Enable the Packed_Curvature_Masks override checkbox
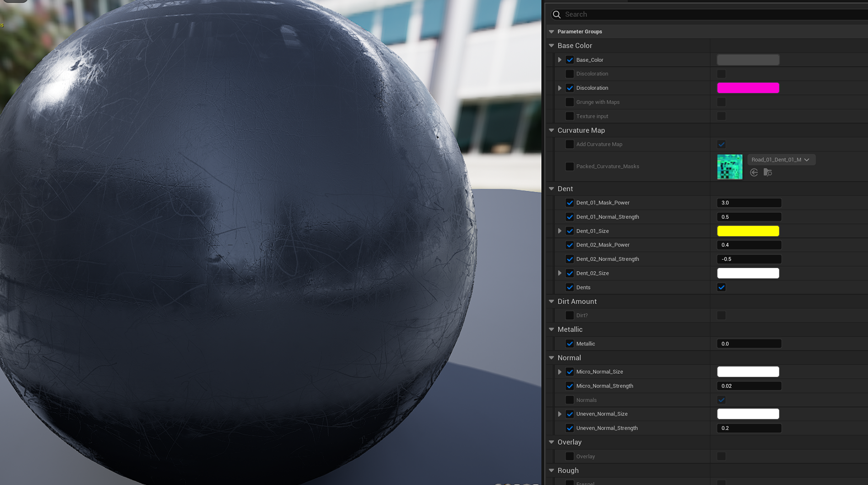 570,166
